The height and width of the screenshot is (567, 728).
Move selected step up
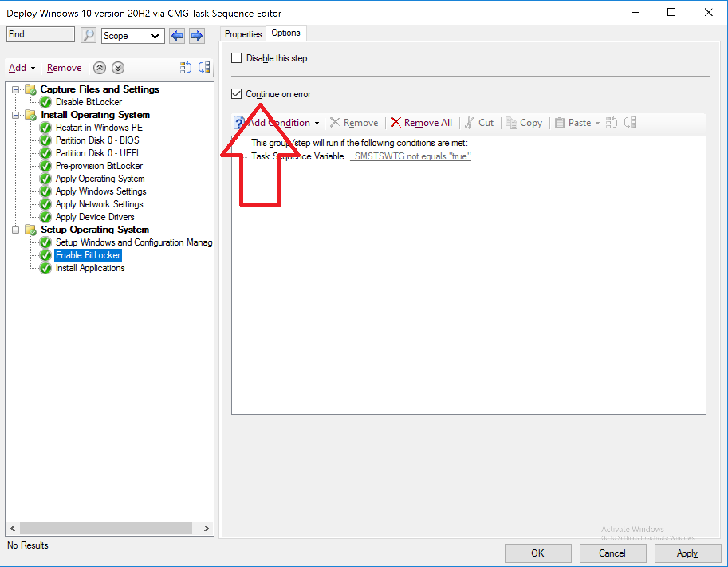point(100,68)
